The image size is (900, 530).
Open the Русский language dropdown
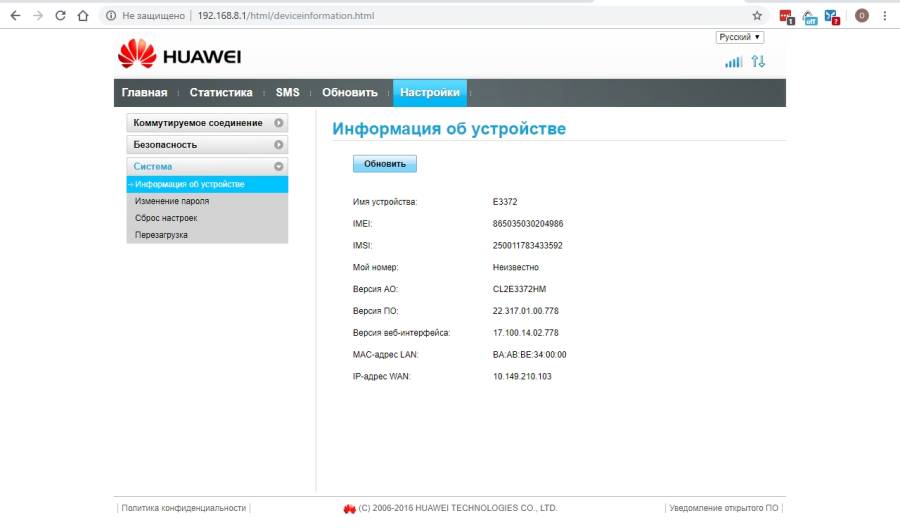click(740, 37)
